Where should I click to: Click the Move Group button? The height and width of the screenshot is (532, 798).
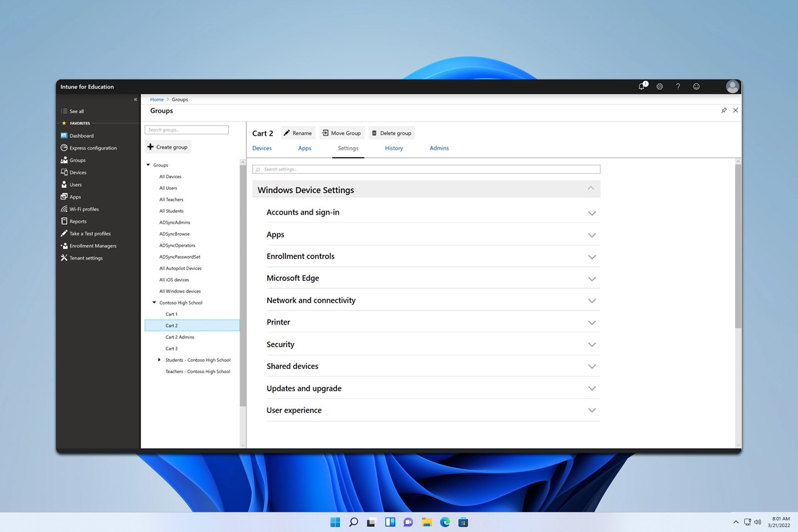click(x=342, y=133)
